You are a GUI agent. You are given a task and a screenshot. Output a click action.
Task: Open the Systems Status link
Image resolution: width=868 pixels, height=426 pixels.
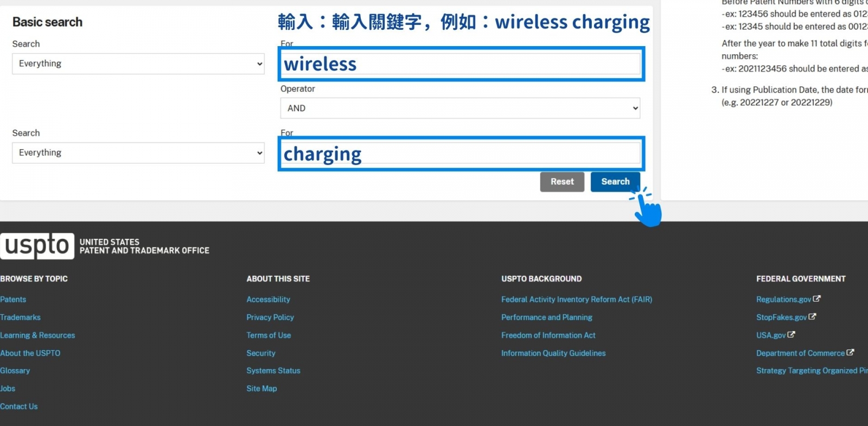273,371
